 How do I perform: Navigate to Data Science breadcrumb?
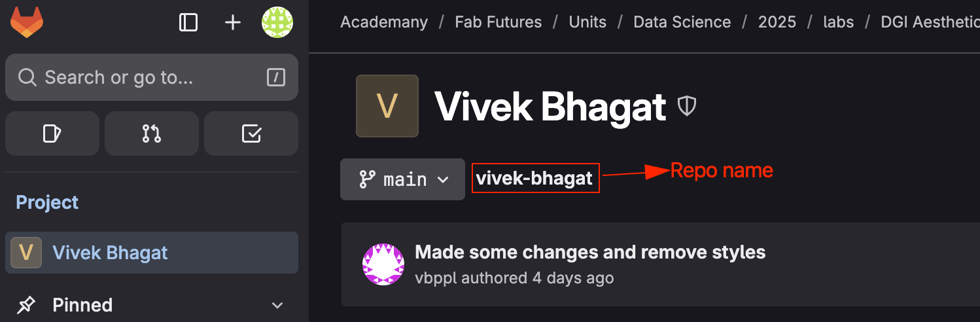(x=682, y=22)
